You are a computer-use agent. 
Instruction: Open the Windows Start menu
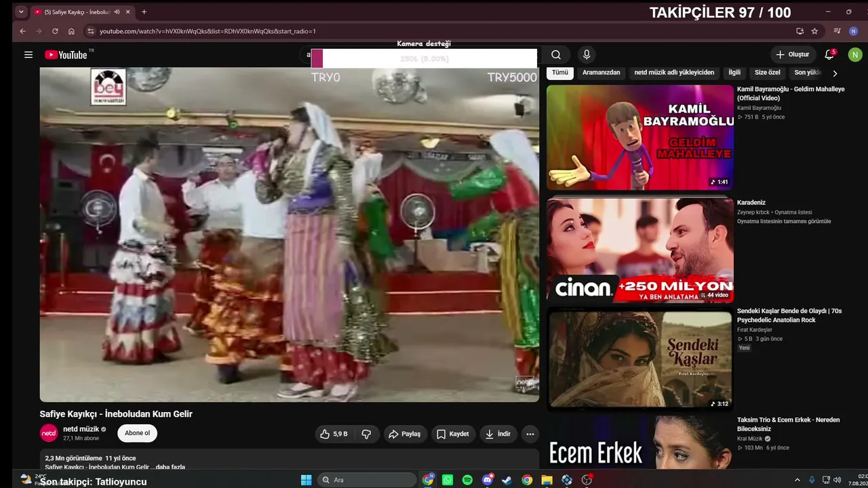pyautogui.click(x=307, y=480)
